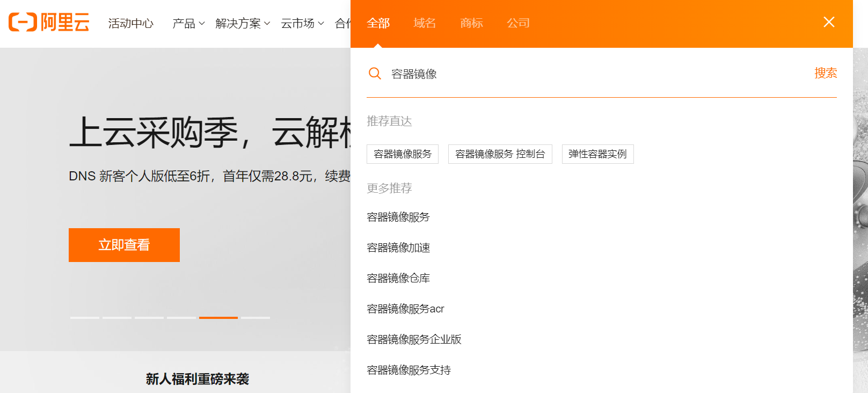Select the 容器镜像仓库 suggestion
The image size is (868, 393).
(x=398, y=278)
